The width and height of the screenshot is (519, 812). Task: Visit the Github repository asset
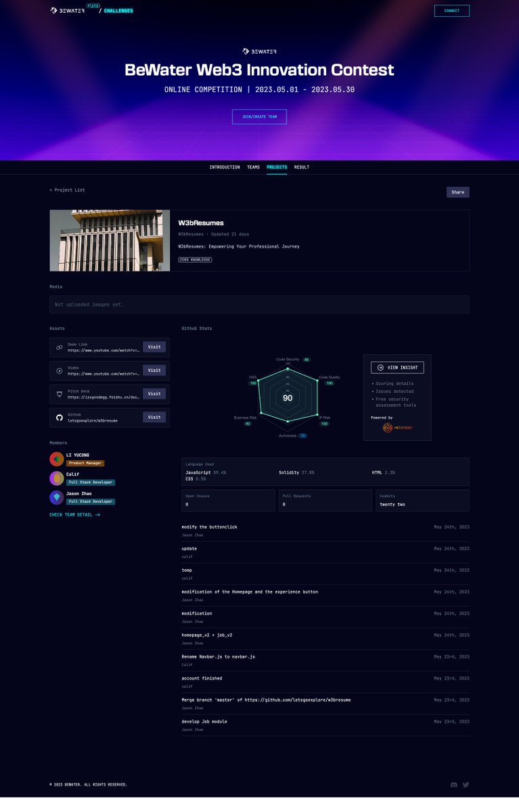point(154,417)
